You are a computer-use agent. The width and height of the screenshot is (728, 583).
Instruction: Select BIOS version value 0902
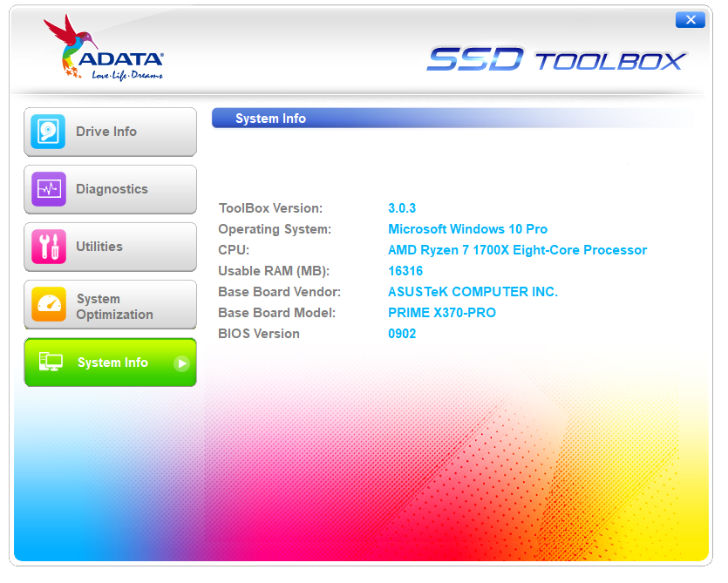pos(402,333)
